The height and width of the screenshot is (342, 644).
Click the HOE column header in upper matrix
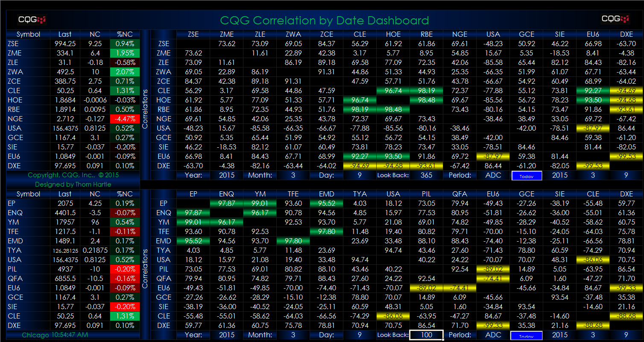[393, 34]
